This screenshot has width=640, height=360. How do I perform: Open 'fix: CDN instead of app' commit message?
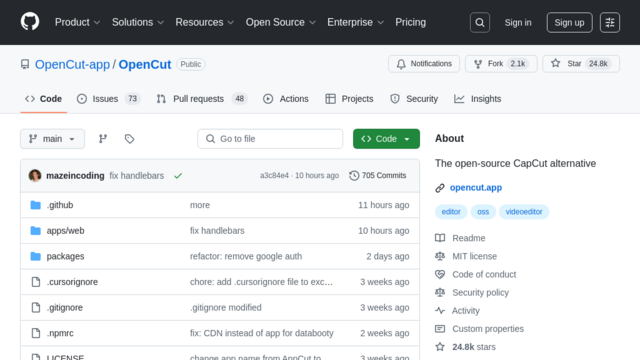(x=262, y=333)
